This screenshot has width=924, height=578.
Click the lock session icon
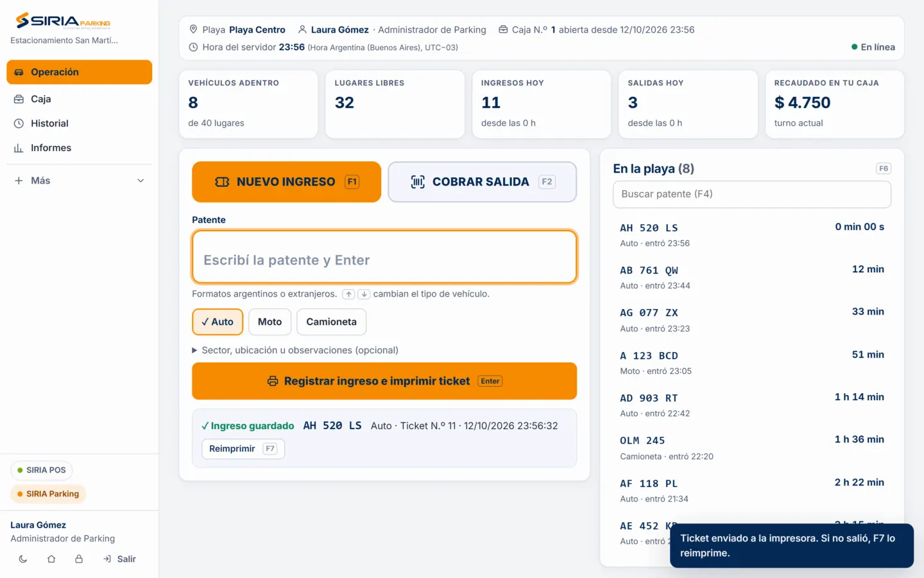pos(79,559)
